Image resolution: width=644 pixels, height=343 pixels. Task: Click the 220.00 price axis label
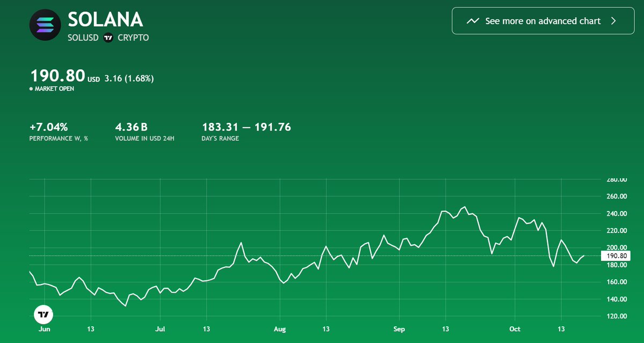pyautogui.click(x=616, y=231)
